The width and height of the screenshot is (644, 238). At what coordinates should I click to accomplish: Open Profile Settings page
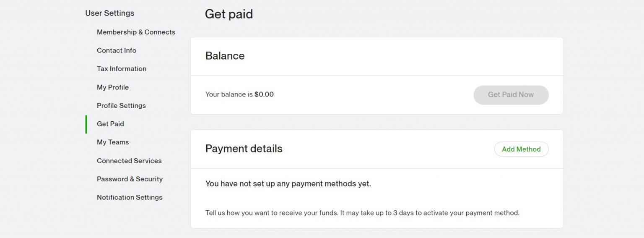[x=121, y=105]
